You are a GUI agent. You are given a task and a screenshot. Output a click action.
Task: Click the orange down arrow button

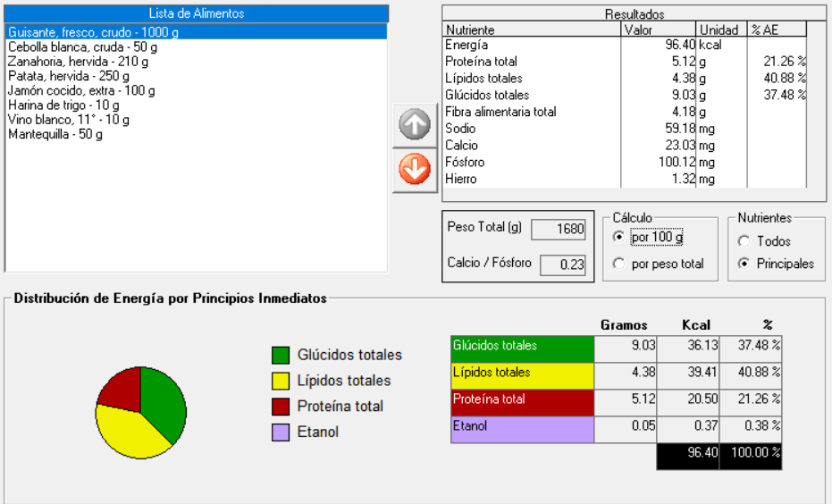(x=414, y=170)
